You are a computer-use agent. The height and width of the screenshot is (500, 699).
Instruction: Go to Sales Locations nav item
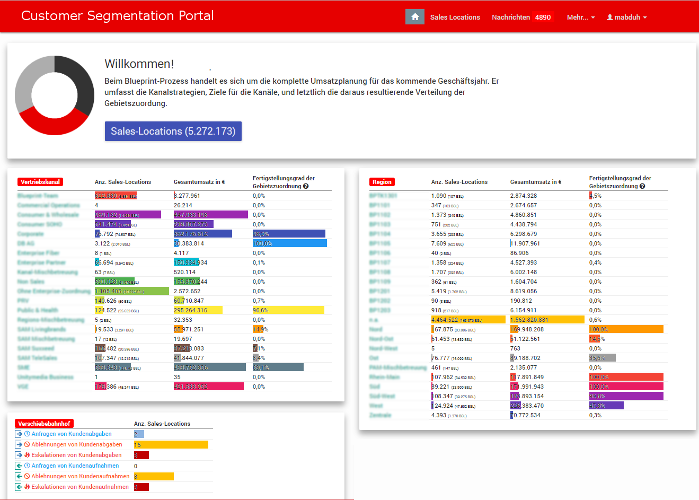coord(454,17)
